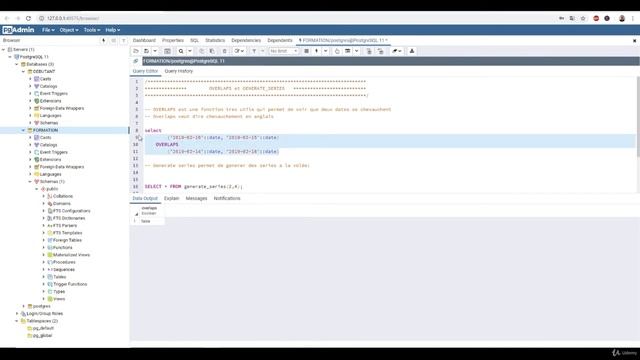The width and height of the screenshot is (640, 360).
Task: Click the Delete trash icon
Action: pyautogui.click(x=224, y=51)
